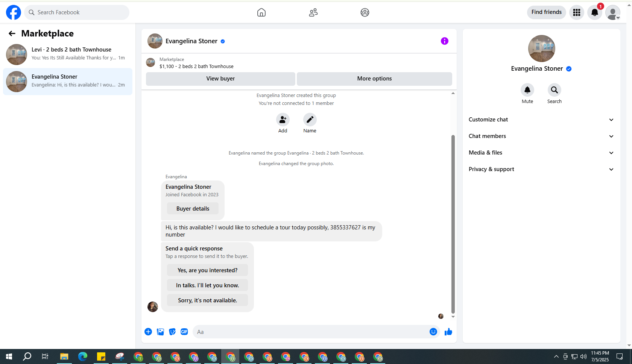Image resolution: width=632 pixels, height=364 pixels.
Task: Send quick response 'Yes, are you interested?'
Action: [x=207, y=270]
